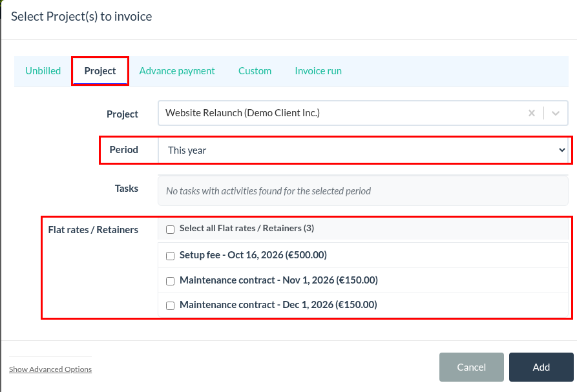
Task: Tick Maintenance contract Dec 1, 2026 checkbox
Action: (170, 305)
